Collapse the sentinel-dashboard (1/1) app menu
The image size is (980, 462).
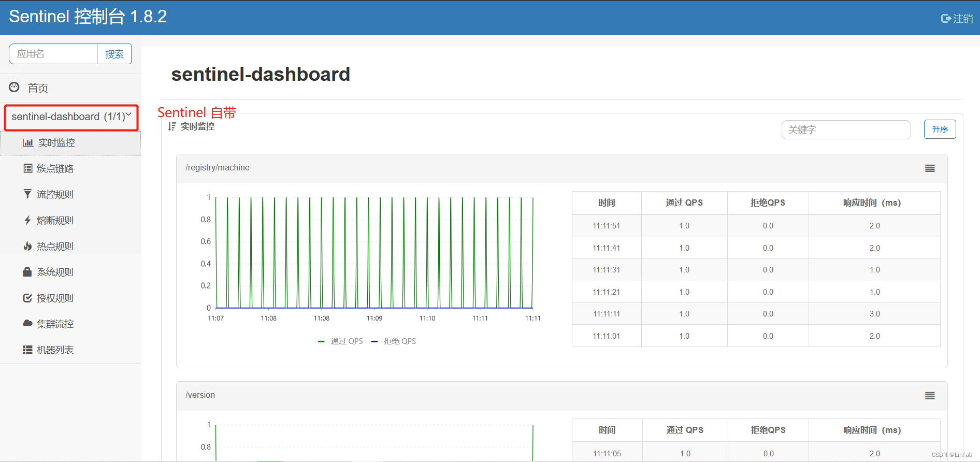71,117
